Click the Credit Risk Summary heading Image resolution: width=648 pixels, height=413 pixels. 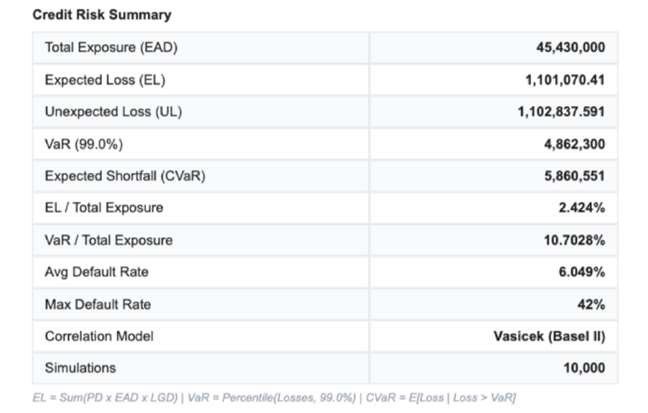[101, 15]
